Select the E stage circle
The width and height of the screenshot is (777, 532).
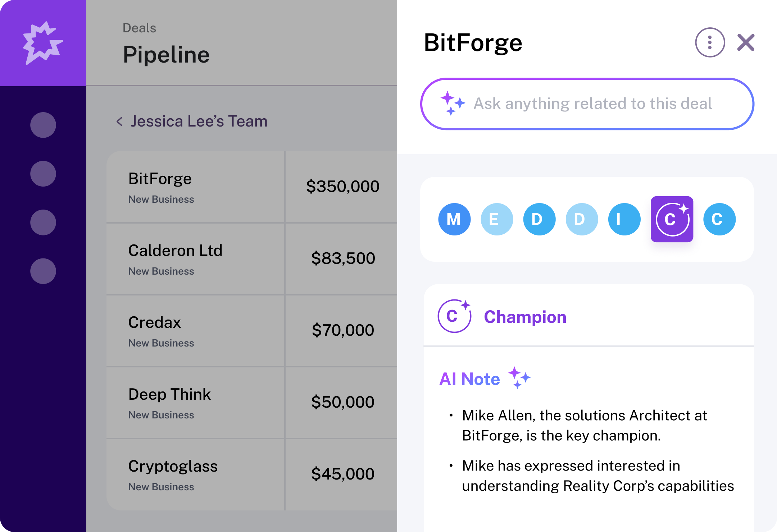coord(497,219)
